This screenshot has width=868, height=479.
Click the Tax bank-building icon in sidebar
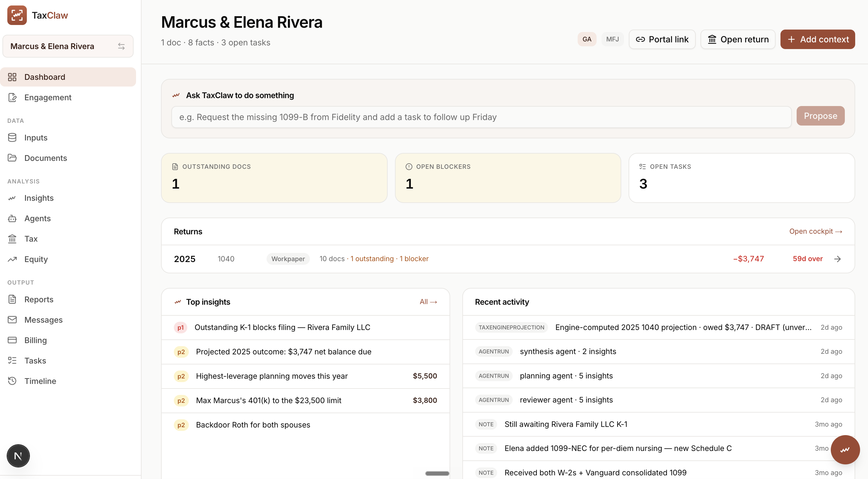[12, 239]
